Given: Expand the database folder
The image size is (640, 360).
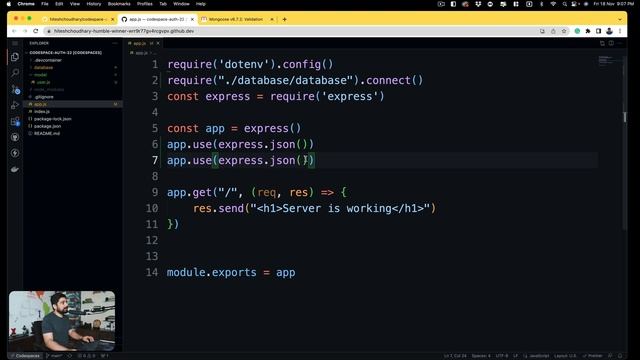Looking at the screenshot, I should coord(43,68).
